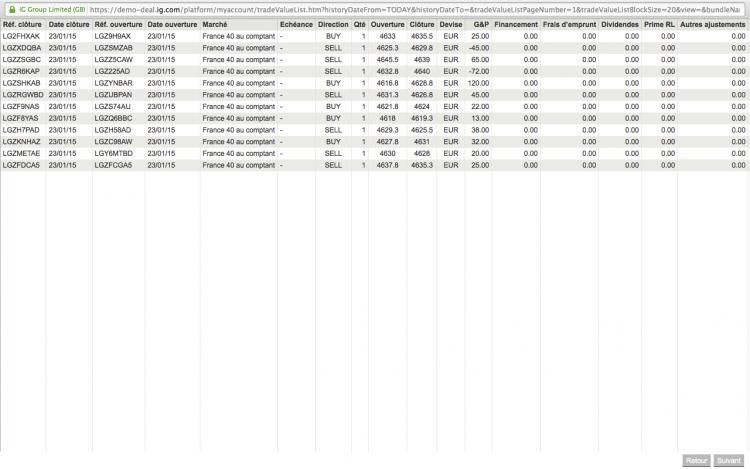The height and width of the screenshot is (469, 750).
Task: Click the 'Qté' column header
Action: pyautogui.click(x=360, y=24)
